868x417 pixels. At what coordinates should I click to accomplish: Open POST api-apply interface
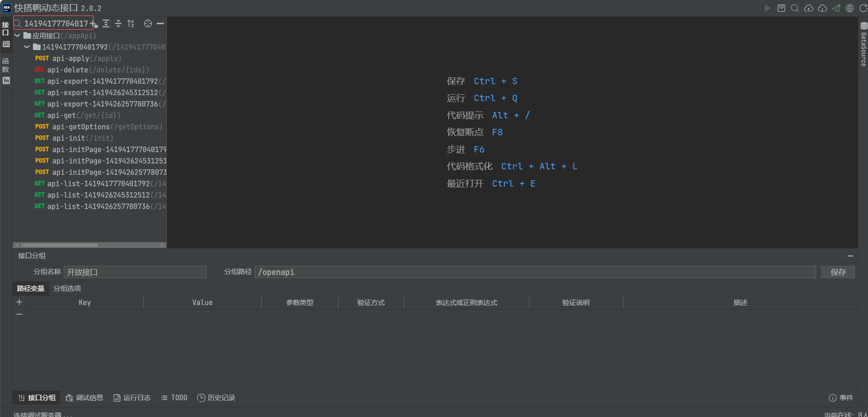click(90, 58)
